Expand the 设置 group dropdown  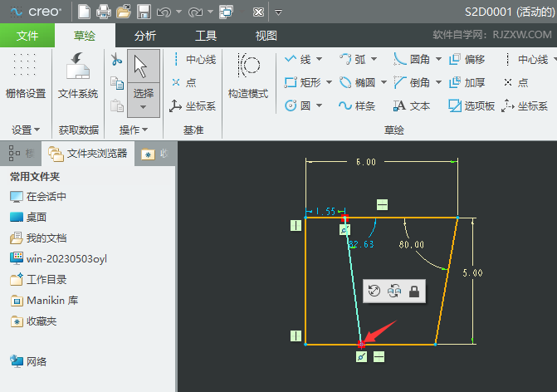26,130
